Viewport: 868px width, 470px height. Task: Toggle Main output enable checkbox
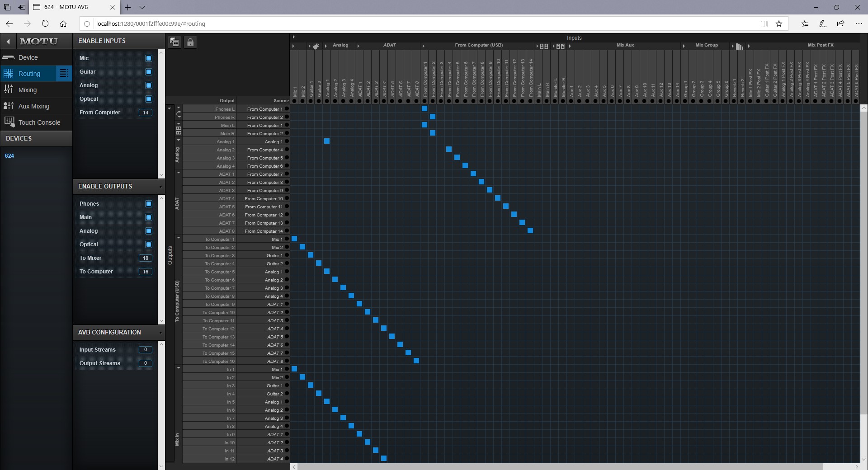click(x=148, y=217)
